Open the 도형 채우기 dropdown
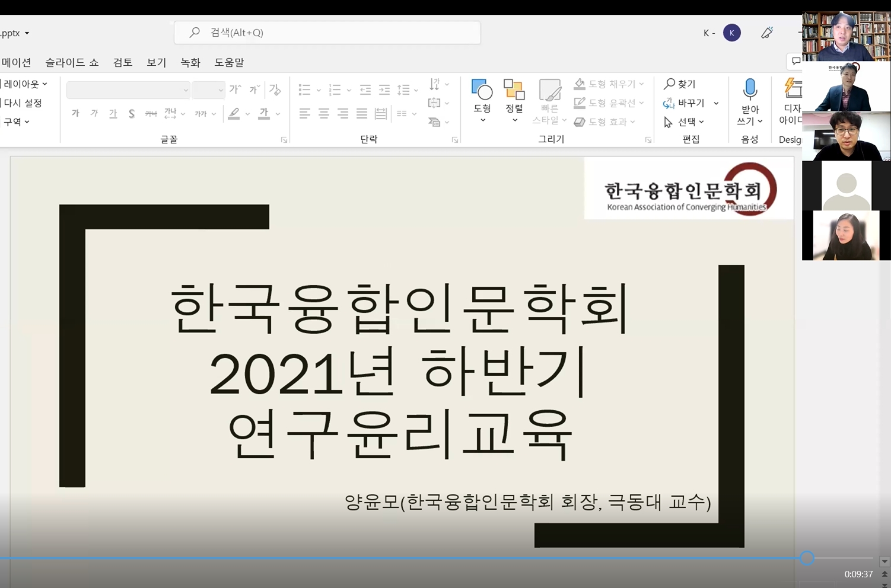The image size is (891, 588). coord(609,84)
